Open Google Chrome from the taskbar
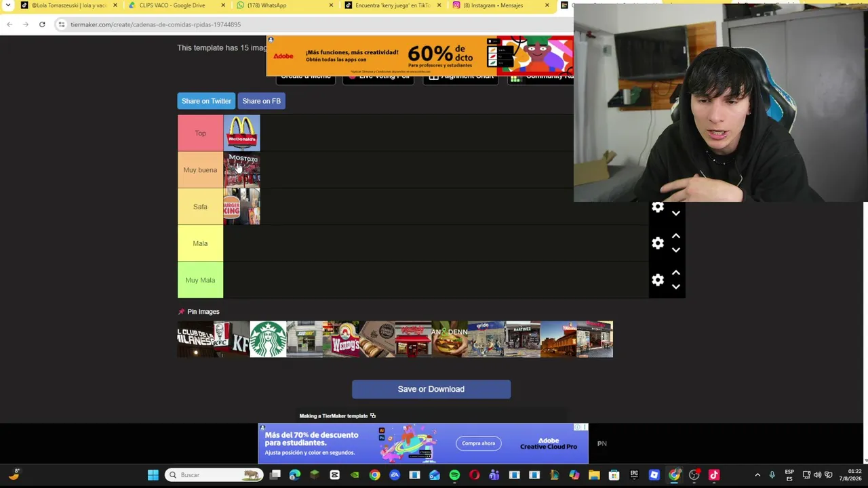Screen dimensions: 868x488 click(374, 475)
